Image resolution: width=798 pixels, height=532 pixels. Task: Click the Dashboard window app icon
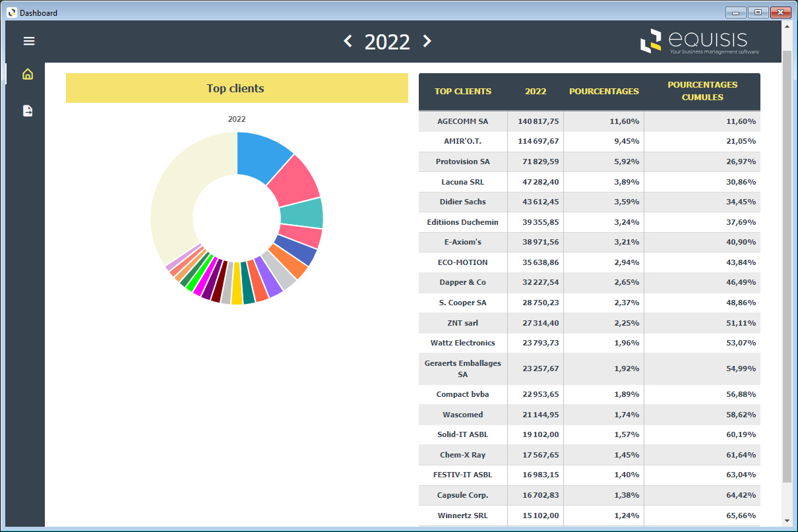(12, 13)
